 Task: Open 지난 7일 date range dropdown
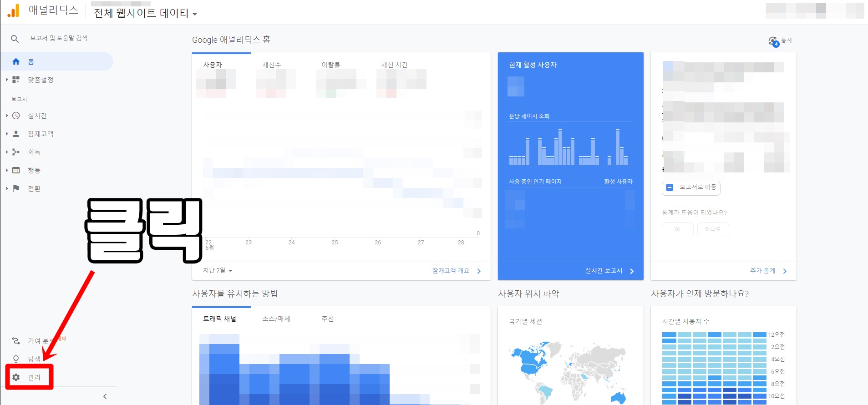click(x=218, y=270)
